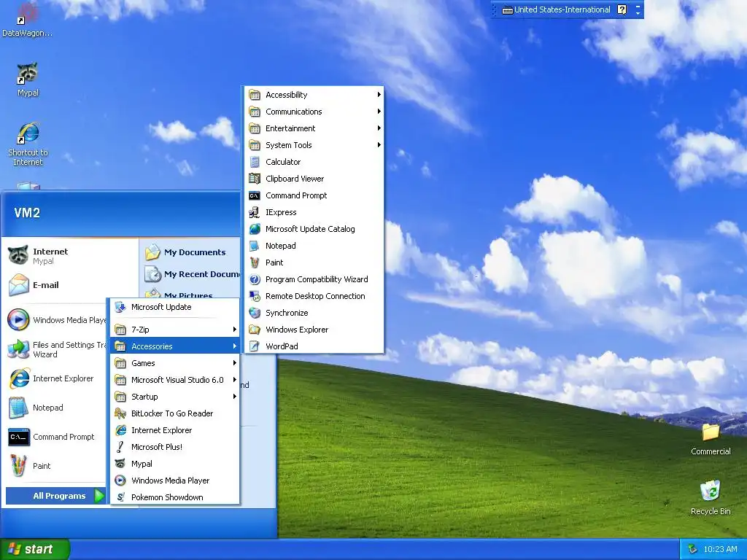Screen dimensions: 747x560
Task: Launch Mypal from the All Programs list
Action: [x=175, y=464]
